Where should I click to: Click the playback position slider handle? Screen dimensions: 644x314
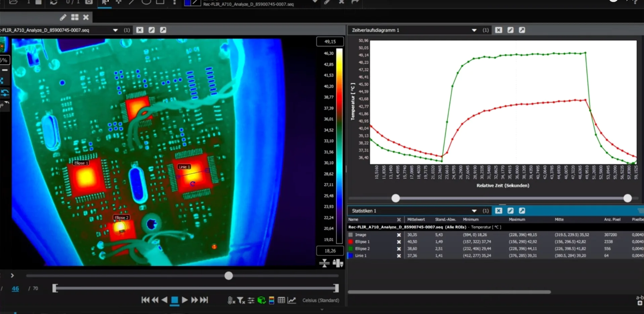[x=229, y=276]
